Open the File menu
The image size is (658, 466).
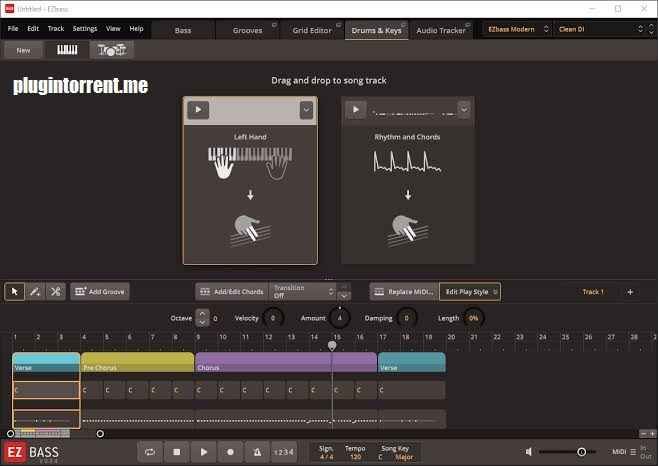[13, 29]
